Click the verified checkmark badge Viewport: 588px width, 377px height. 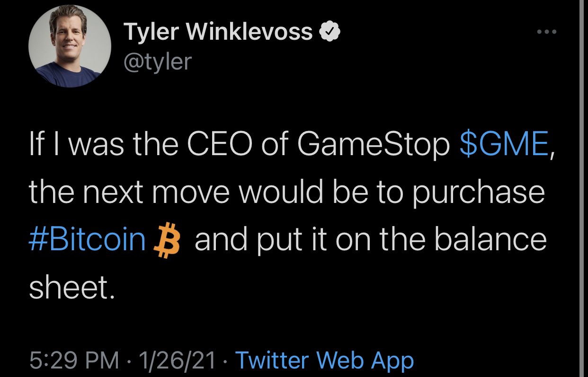(330, 32)
